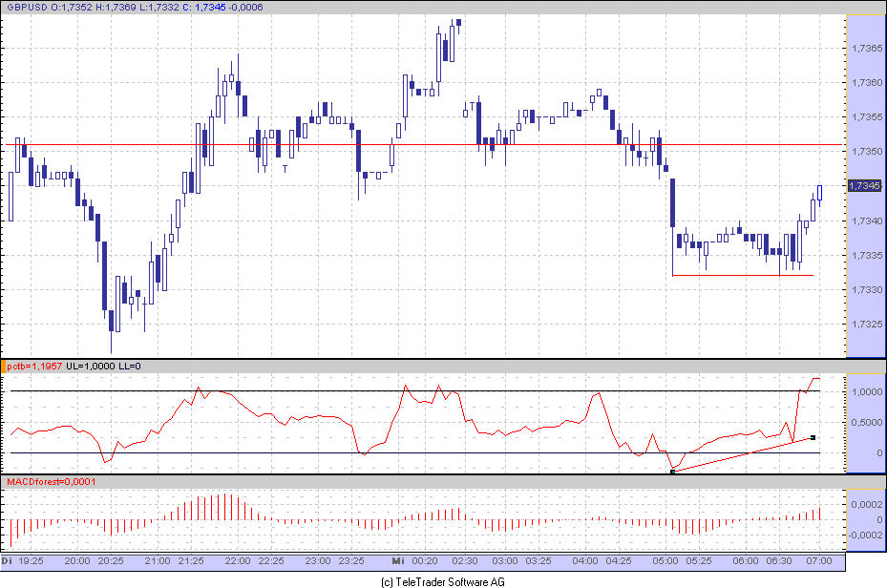Grab the lower-left handle of pctb trendline

coord(673,471)
